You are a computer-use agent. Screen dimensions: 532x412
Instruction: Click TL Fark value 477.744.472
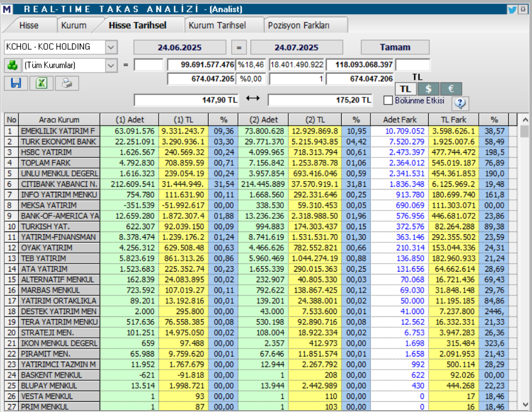click(454, 152)
